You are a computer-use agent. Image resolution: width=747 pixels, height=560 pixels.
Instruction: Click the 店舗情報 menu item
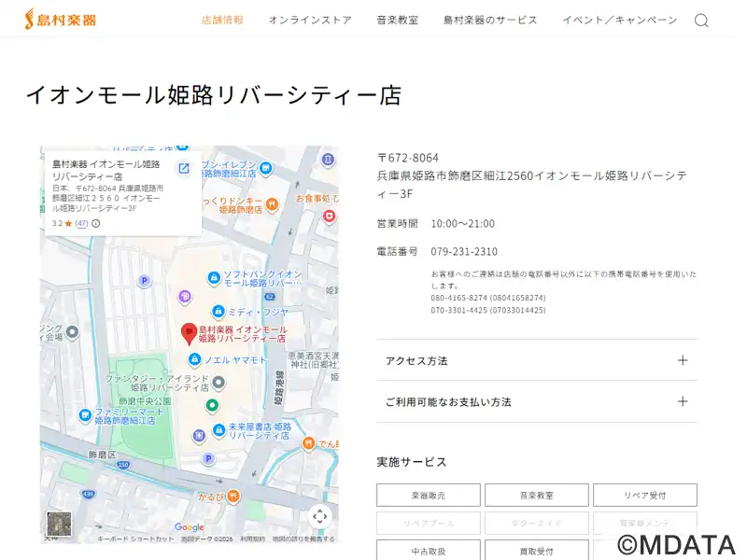[222, 20]
